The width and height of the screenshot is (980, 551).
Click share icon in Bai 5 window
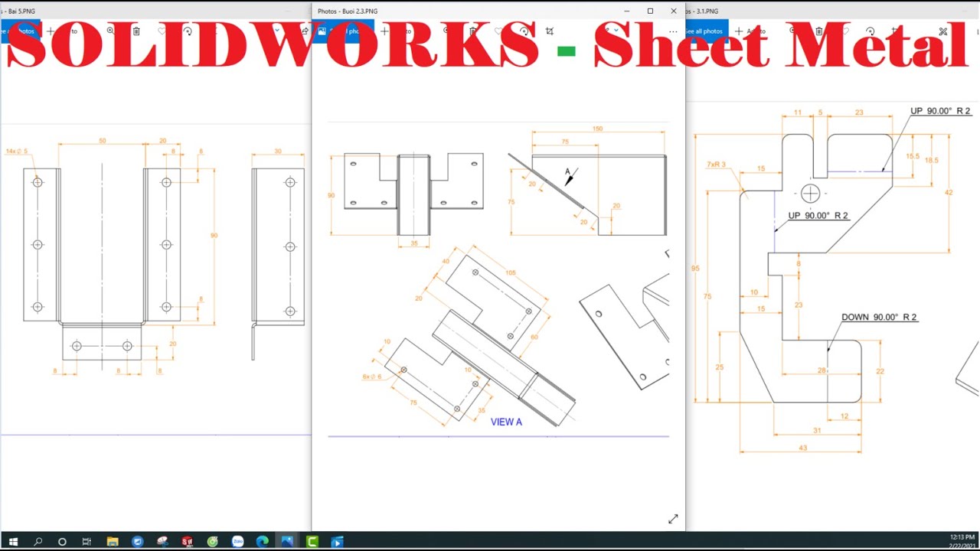[x=305, y=31]
